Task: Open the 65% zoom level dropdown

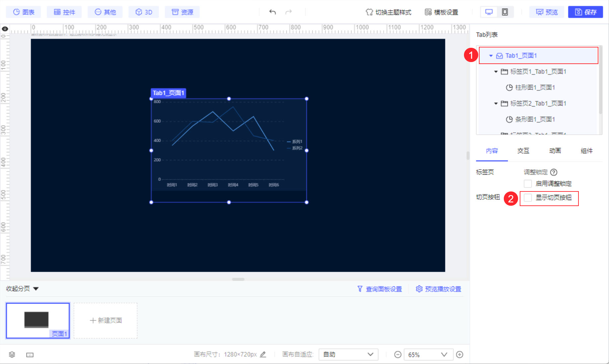Action: tap(428, 354)
